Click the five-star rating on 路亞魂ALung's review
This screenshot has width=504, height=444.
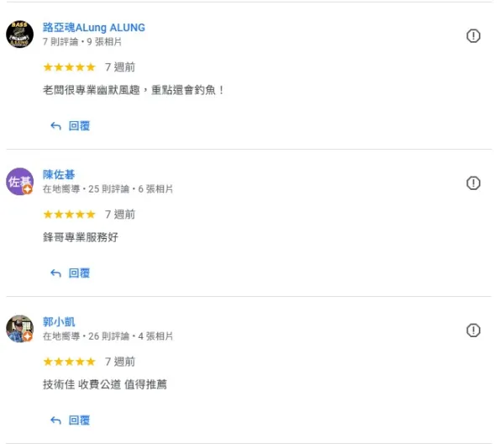pyautogui.click(x=70, y=67)
